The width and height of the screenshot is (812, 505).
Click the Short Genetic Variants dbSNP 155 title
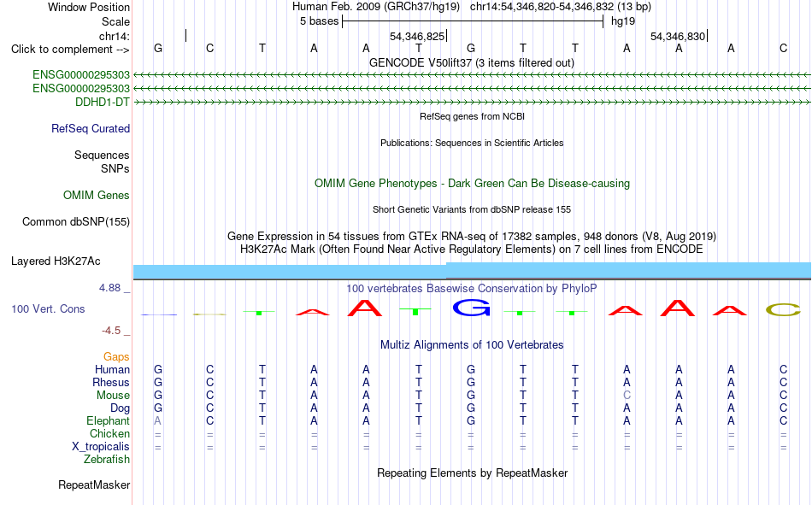472,209
